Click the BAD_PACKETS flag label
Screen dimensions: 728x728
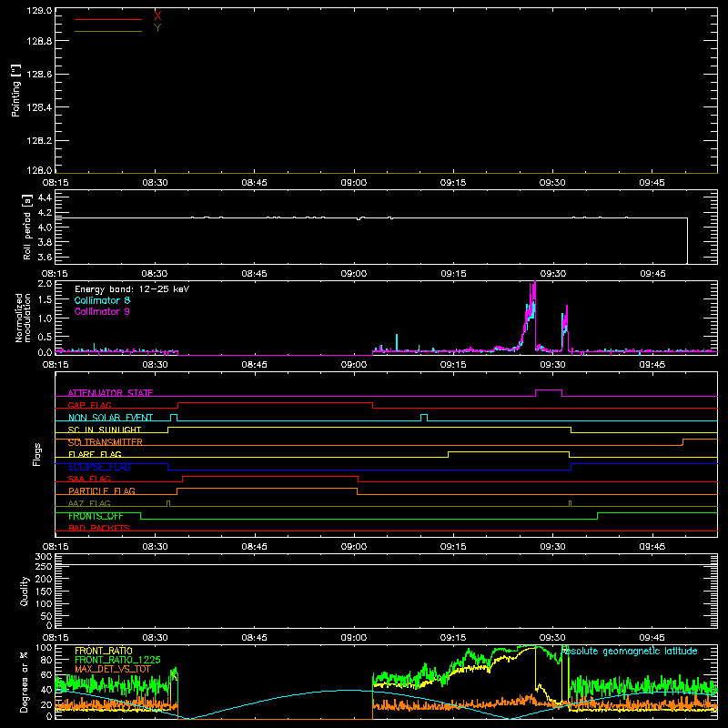click(99, 528)
